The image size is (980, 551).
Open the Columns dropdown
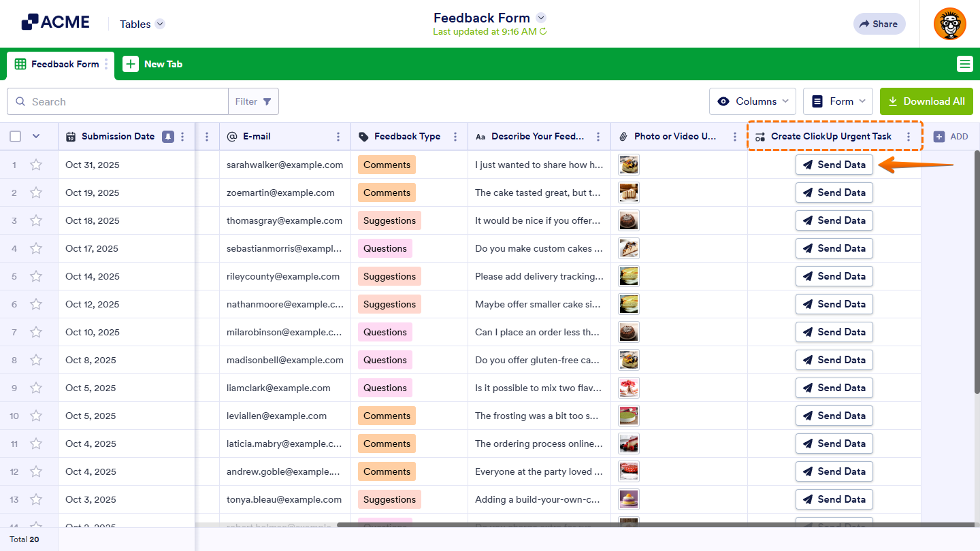click(x=752, y=101)
